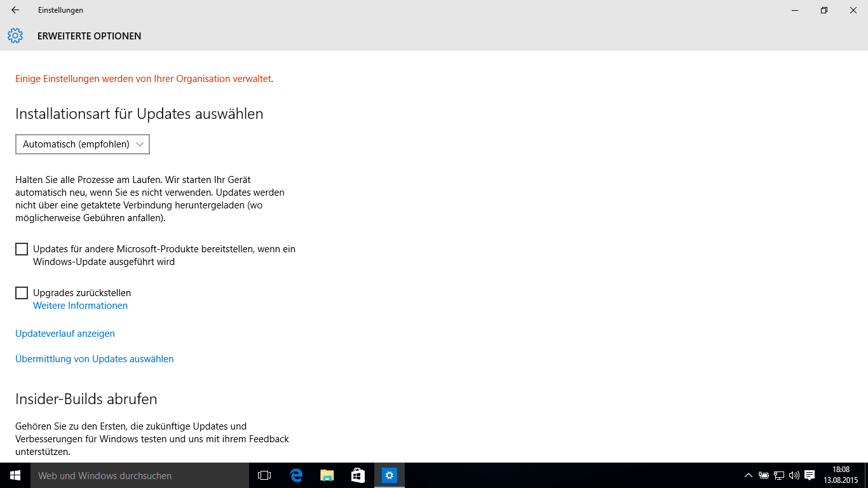This screenshot has width=868, height=488.
Task: Enable updates for other Microsoft products checkbox
Action: click(22, 249)
